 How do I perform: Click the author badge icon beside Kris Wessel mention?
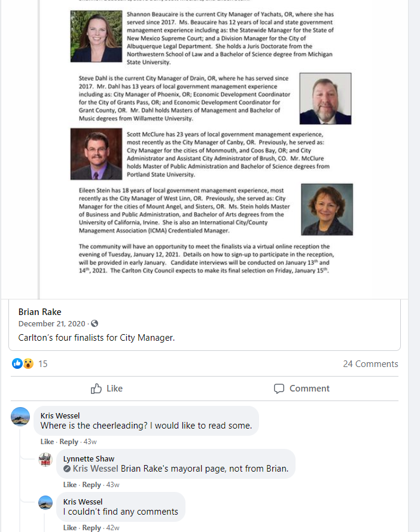pos(67,469)
